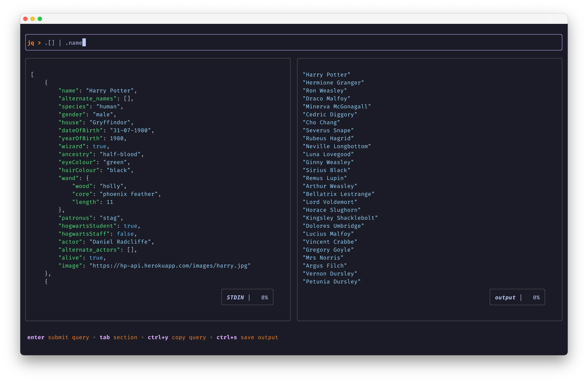Click the "Hermione Granger" output line
This screenshot has height=382, width=588.
(333, 83)
